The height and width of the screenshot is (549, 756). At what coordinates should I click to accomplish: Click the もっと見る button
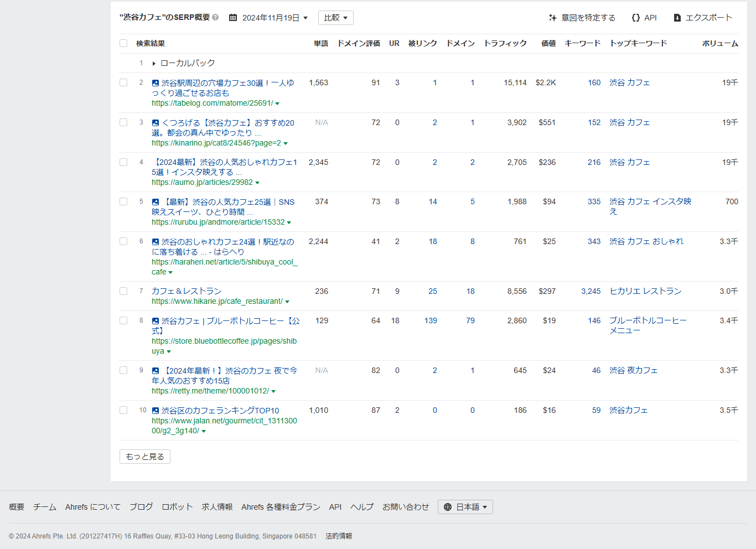tap(145, 457)
